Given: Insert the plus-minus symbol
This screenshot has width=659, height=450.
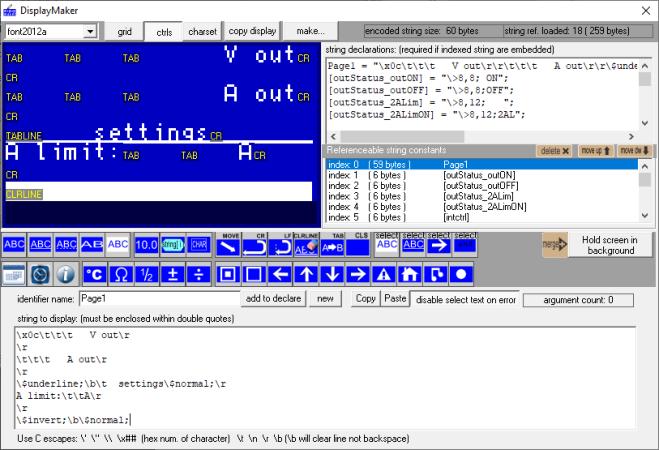Looking at the screenshot, I should 173,274.
